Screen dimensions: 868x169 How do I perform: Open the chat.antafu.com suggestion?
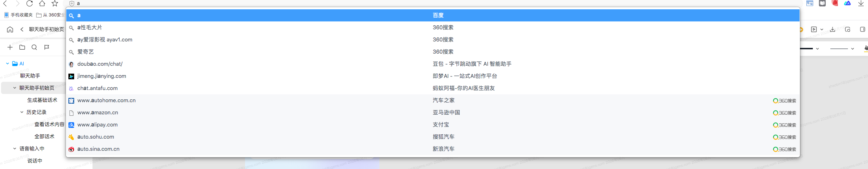(x=433, y=88)
